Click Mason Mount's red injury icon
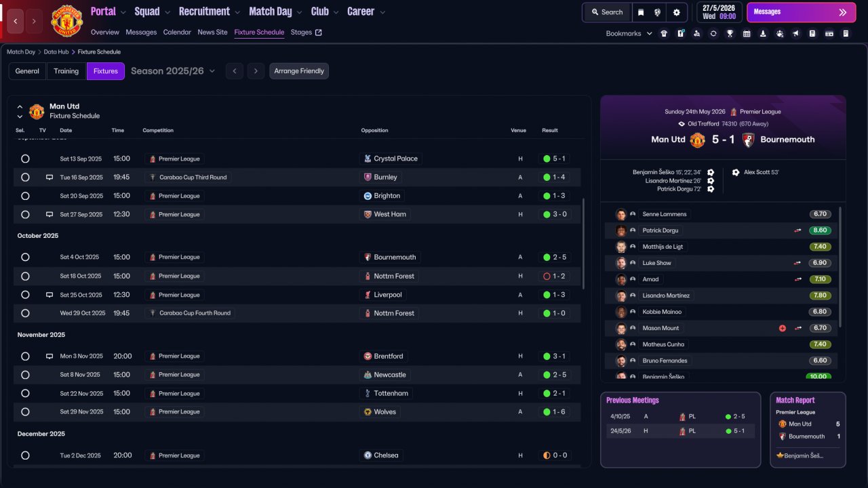 tap(783, 328)
